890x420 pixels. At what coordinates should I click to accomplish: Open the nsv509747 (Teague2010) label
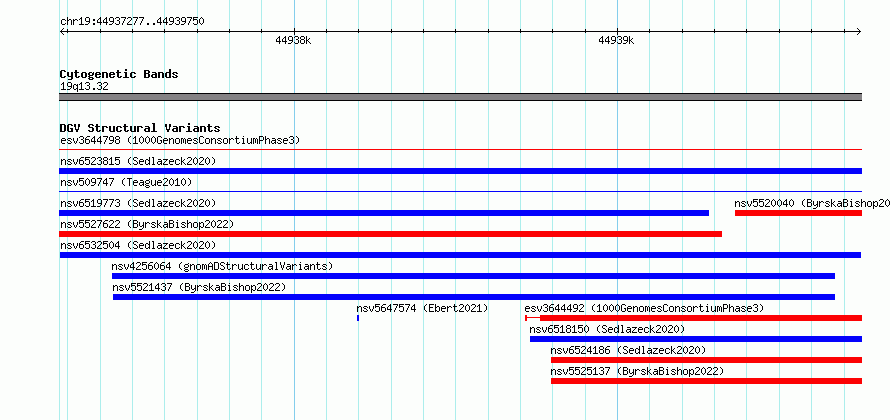[126, 182]
